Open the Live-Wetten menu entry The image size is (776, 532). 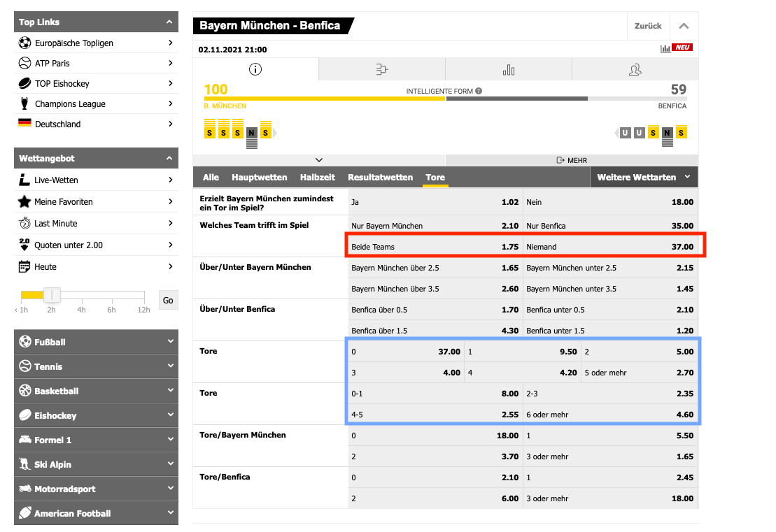pos(96,180)
